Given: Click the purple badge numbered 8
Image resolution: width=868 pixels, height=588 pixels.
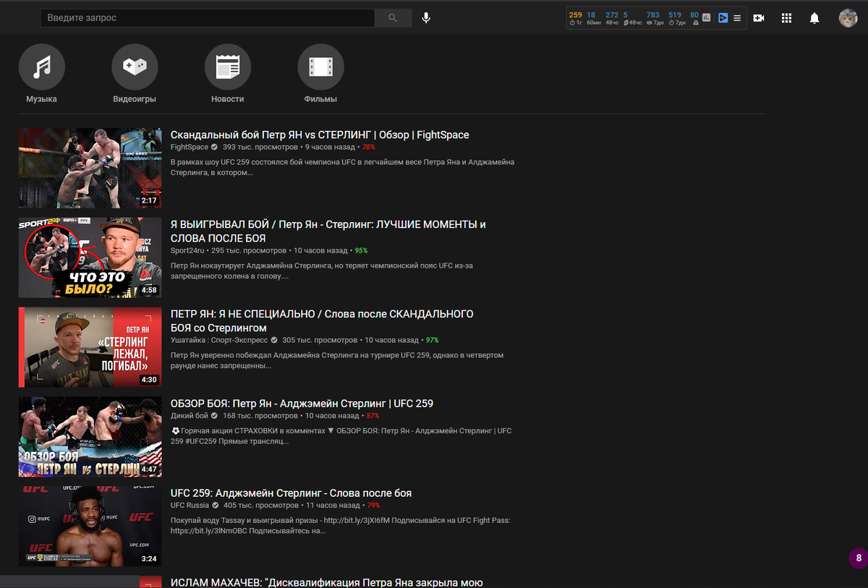Looking at the screenshot, I should tap(859, 558).
